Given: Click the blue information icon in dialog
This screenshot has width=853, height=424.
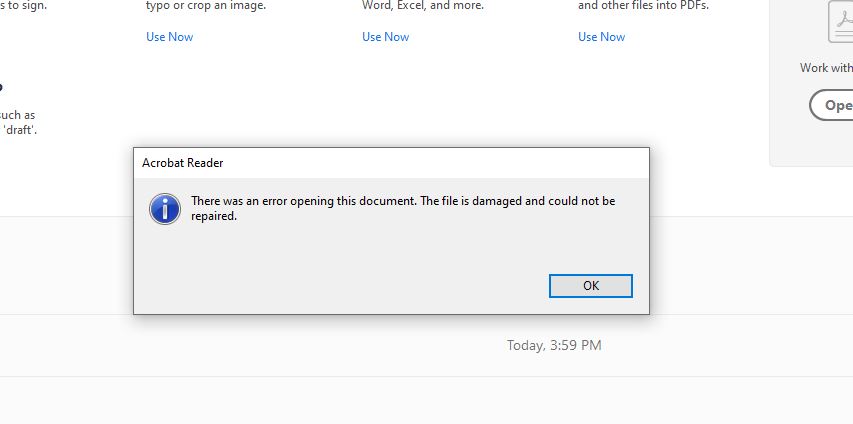Looking at the screenshot, I should (164, 208).
